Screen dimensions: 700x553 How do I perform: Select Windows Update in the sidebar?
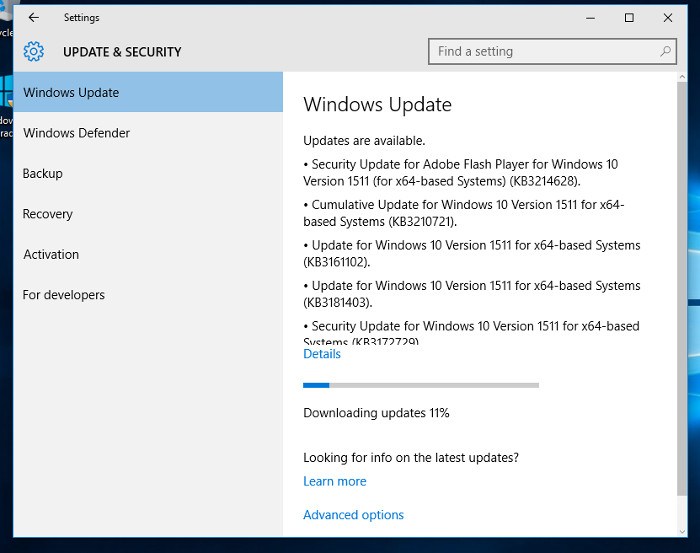[x=148, y=92]
